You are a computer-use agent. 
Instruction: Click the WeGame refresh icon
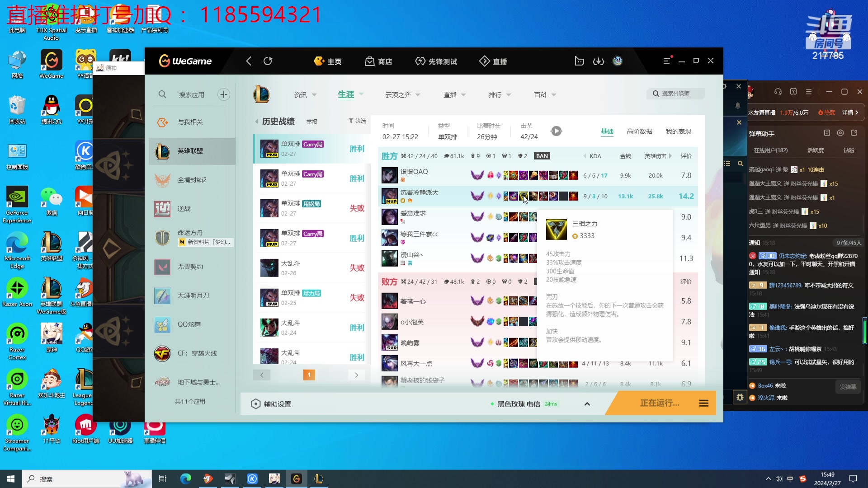[x=268, y=61]
